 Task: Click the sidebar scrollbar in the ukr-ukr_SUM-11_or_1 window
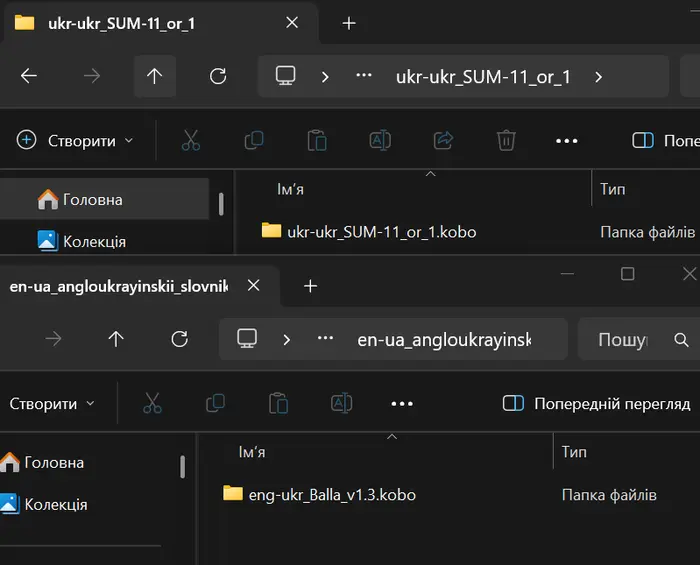coord(221,204)
